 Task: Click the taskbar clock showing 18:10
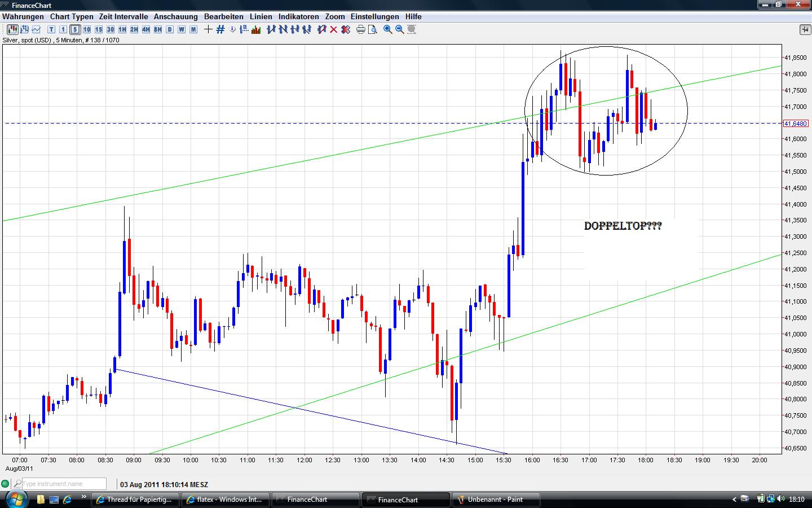pyautogui.click(x=797, y=500)
